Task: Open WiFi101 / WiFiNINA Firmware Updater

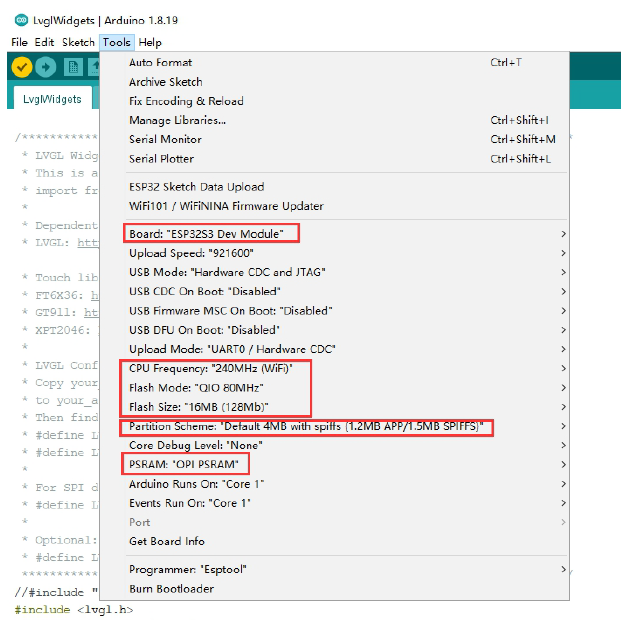Action: (x=334, y=206)
